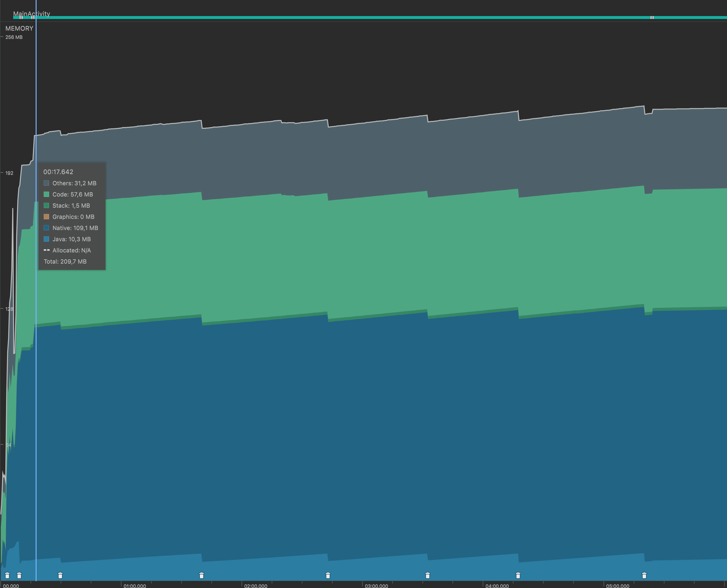
Task: Click the 01:00.000 timeline label
Action: coord(135,586)
